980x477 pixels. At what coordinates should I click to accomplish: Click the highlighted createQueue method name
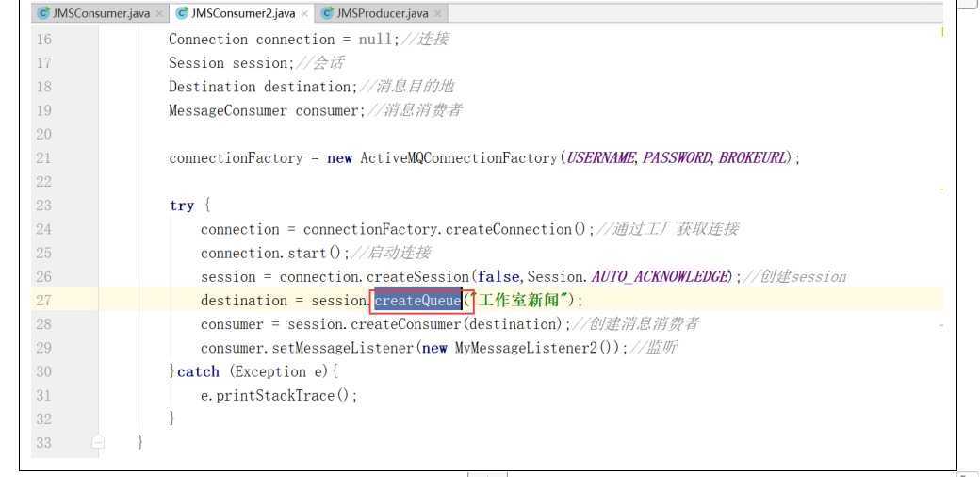point(417,301)
